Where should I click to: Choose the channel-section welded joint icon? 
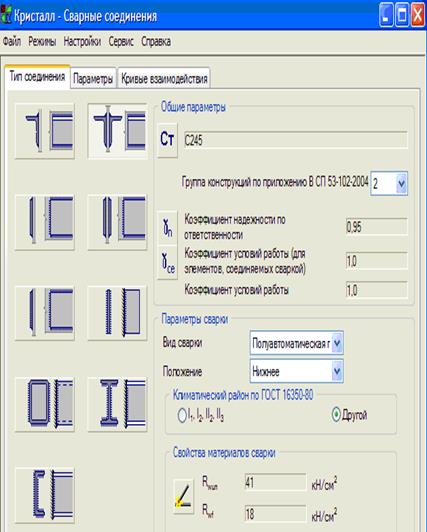point(45,495)
